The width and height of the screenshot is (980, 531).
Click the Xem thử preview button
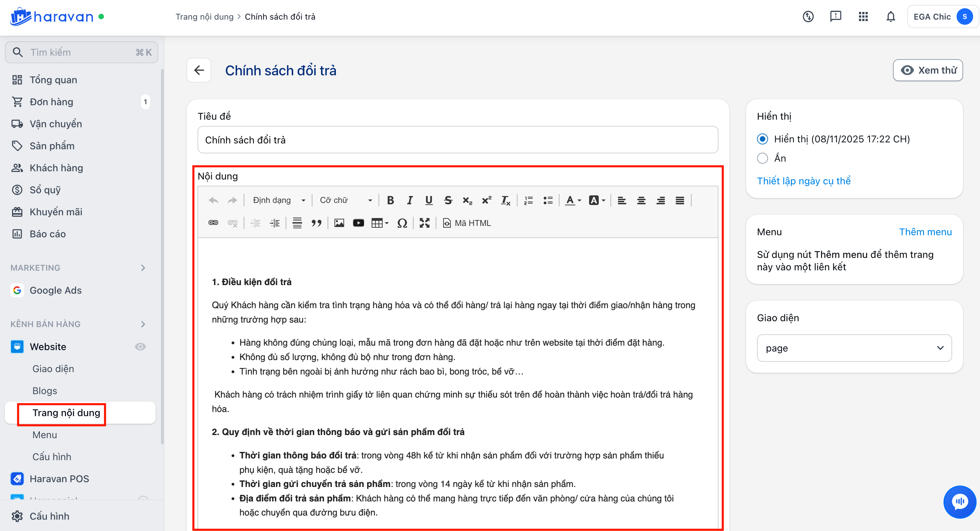click(x=927, y=70)
